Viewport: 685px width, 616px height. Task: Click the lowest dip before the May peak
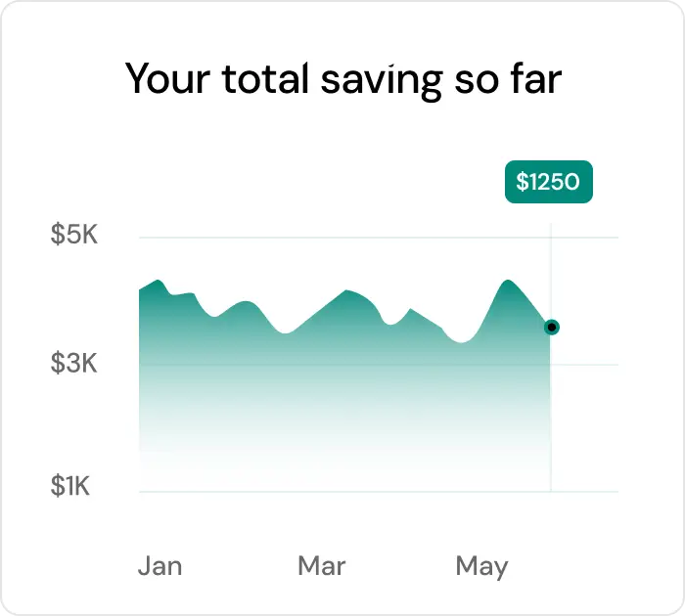tap(464, 342)
